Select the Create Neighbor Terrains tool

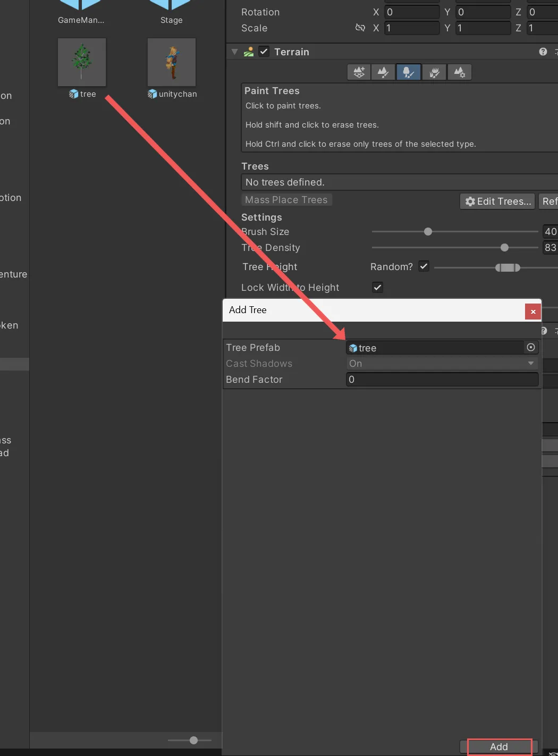(x=359, y=72)
